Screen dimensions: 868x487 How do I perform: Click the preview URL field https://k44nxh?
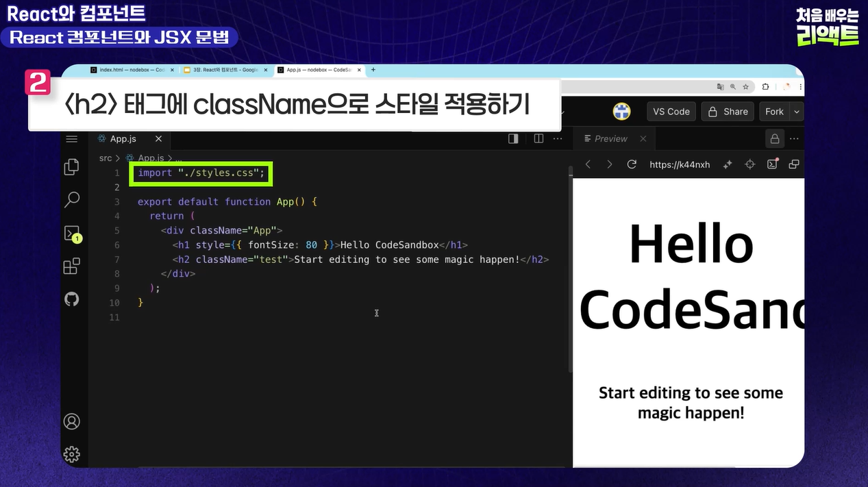pos(680,164)
